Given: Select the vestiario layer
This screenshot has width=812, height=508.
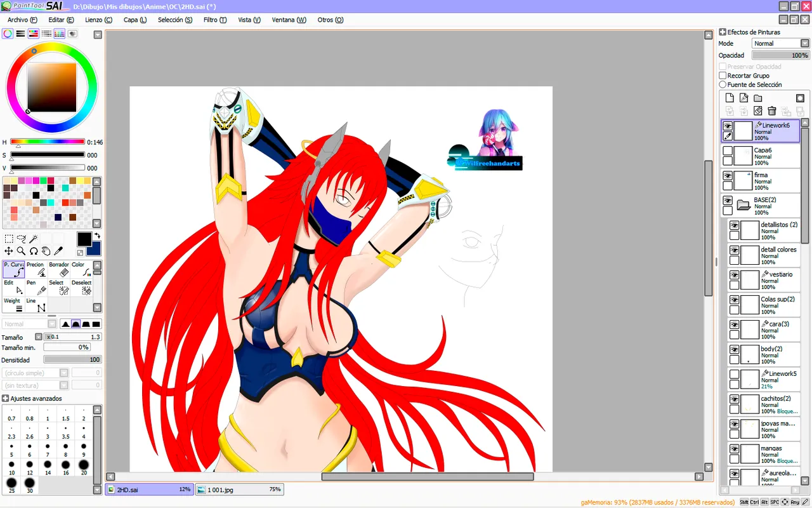Looking at the screenshot, I should point(764,280).
